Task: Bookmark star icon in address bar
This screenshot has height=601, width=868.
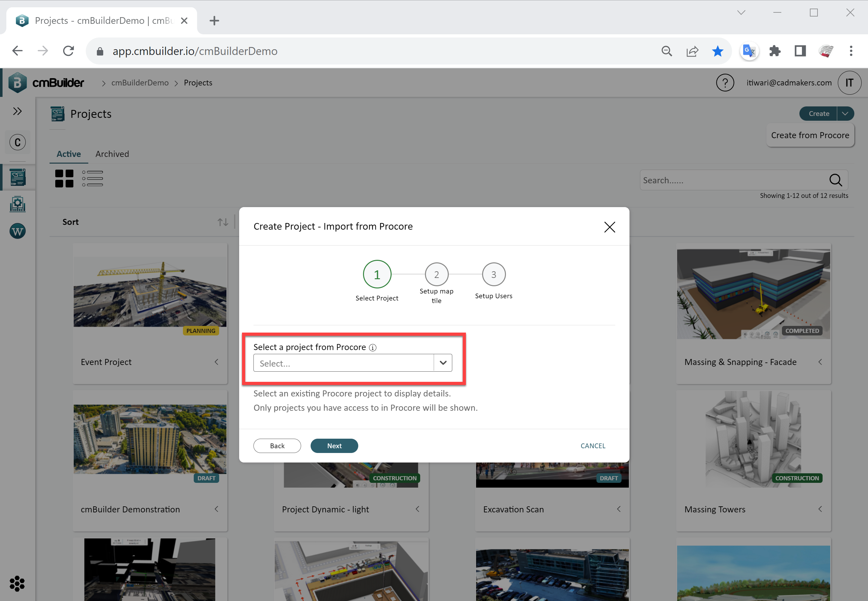Action: point(717,51)
